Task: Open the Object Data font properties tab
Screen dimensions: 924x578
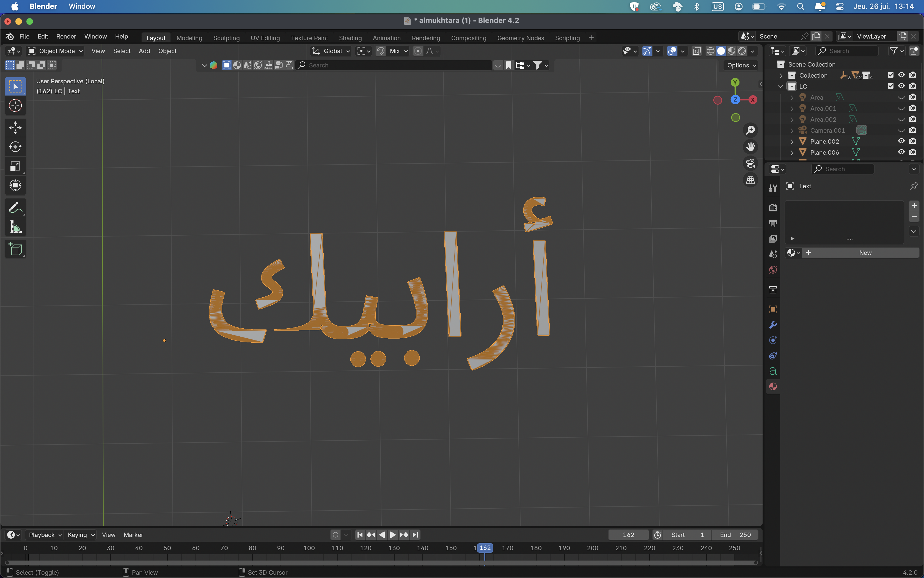Action: (773, 371)
